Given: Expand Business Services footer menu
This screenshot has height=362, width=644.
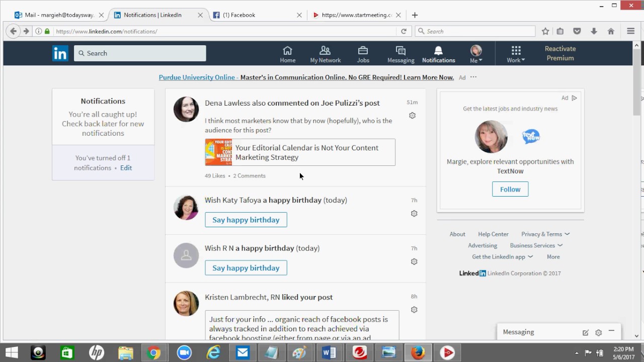Looking at the screenshot, I should click(x=536, y=246).
